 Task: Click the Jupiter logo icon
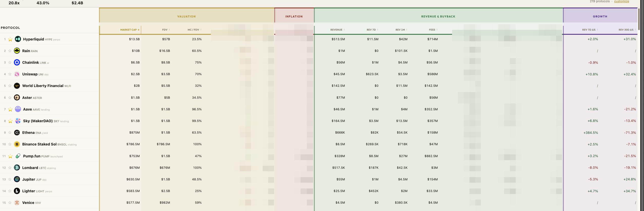pos(17,179)
